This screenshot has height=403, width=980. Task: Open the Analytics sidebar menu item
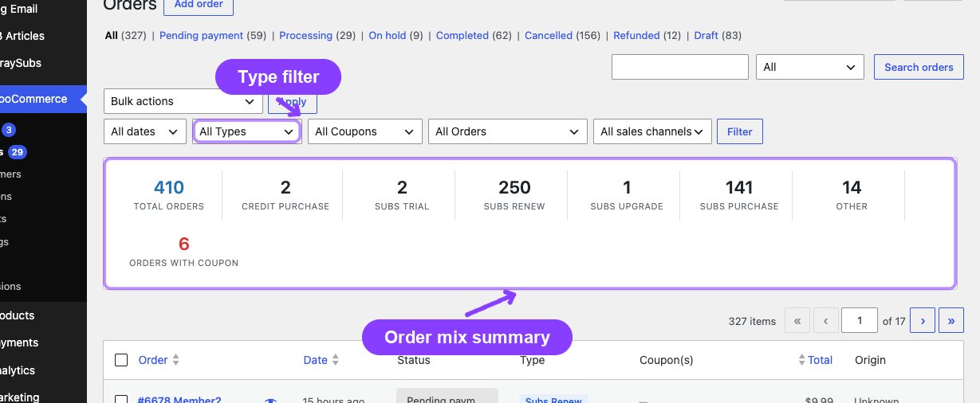click(x=18, y=370)
